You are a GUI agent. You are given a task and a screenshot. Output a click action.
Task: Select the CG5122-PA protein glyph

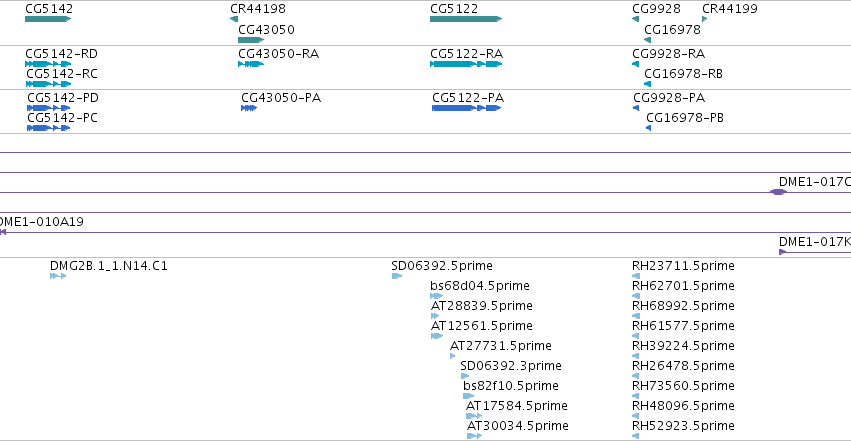coord(466,108)
